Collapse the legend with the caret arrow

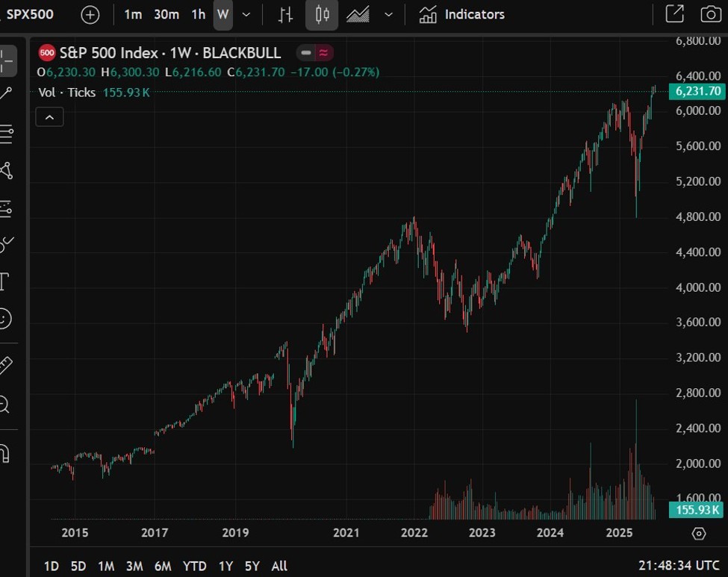49,117
